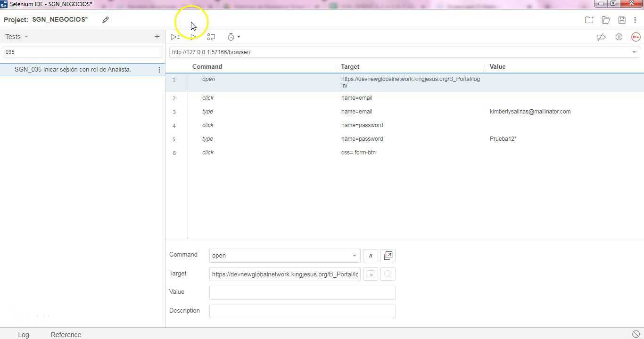Screen dimensions: 644x339
Task: Toggle pause on exceptions icon
Action: 619,37
